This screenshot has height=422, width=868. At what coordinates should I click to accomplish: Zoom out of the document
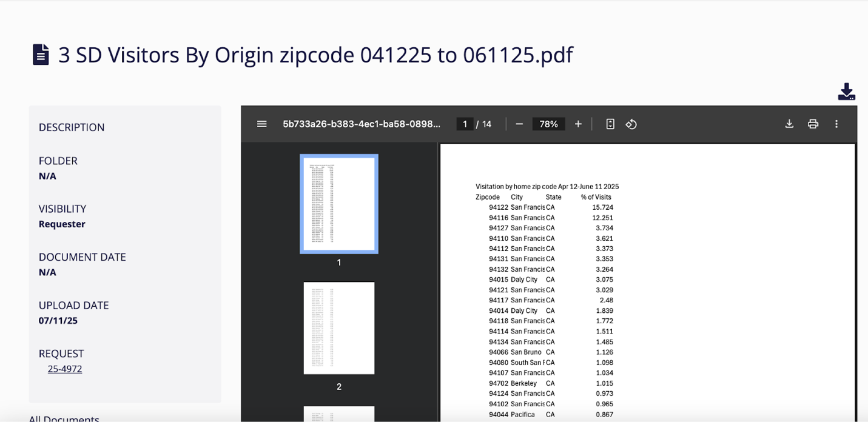coord(519,124)
